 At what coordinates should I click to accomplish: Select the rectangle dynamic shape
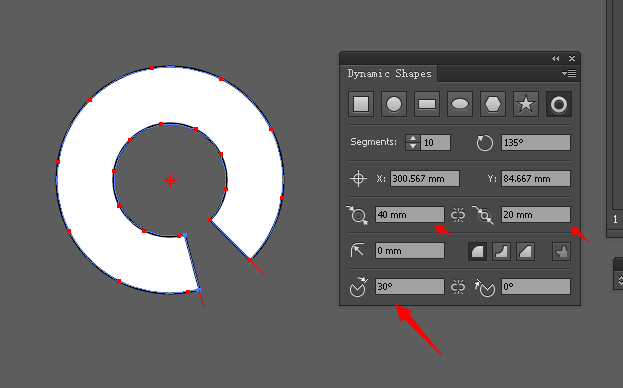(x=427, y=104)
